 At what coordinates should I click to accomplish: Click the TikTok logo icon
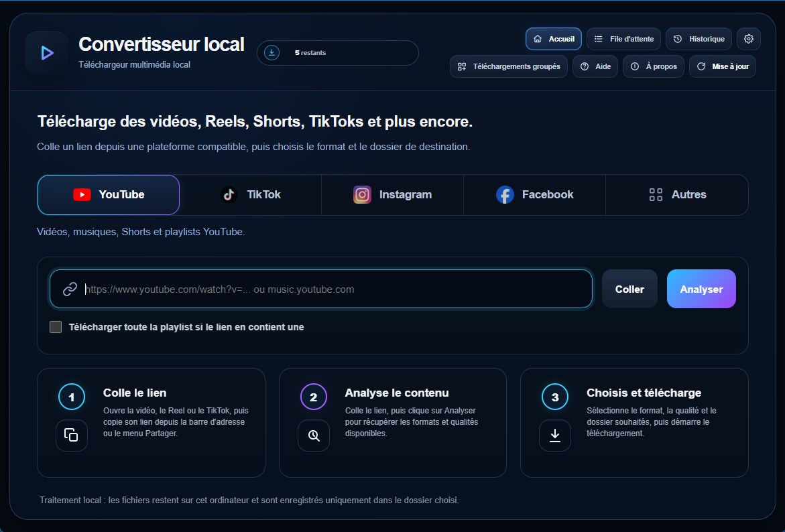pos(229,195)
